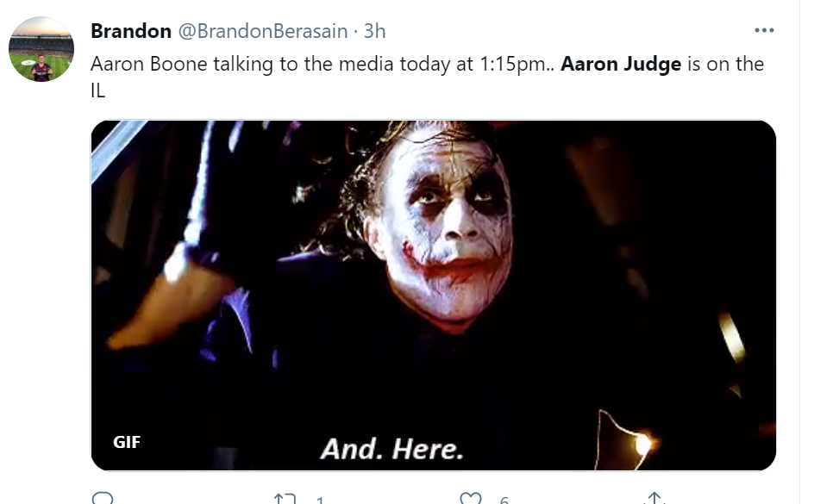This screenshot has height=504, width=814.
Task: Click the words talking to the media
Action: 304,64
